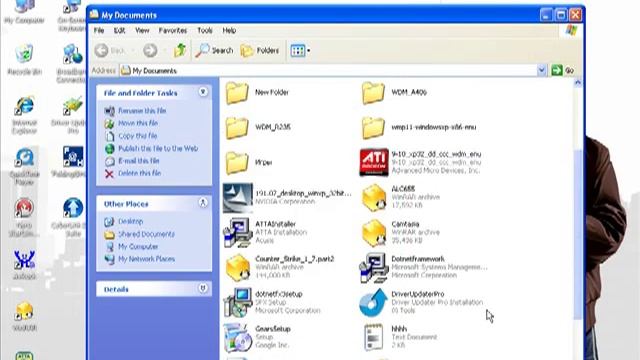The height and width of the screenshot is (360, 640).
Task: Click the Forward toolbar arrow
Action: pyautogui.click(x=150, y=51)
